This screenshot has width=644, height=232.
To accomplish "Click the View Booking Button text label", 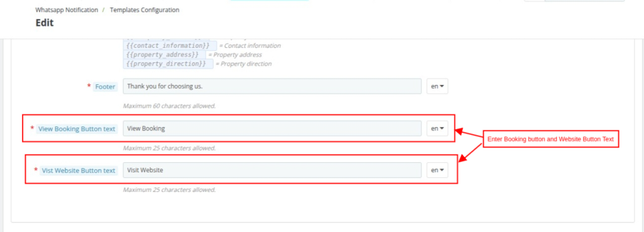I will pyautogui.click(x=77, y=128).
